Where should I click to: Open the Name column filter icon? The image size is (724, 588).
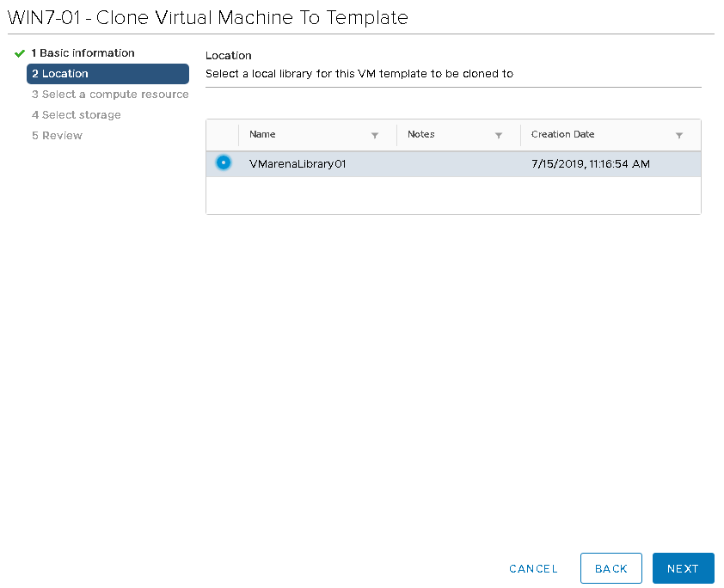[x=375, y=135]
